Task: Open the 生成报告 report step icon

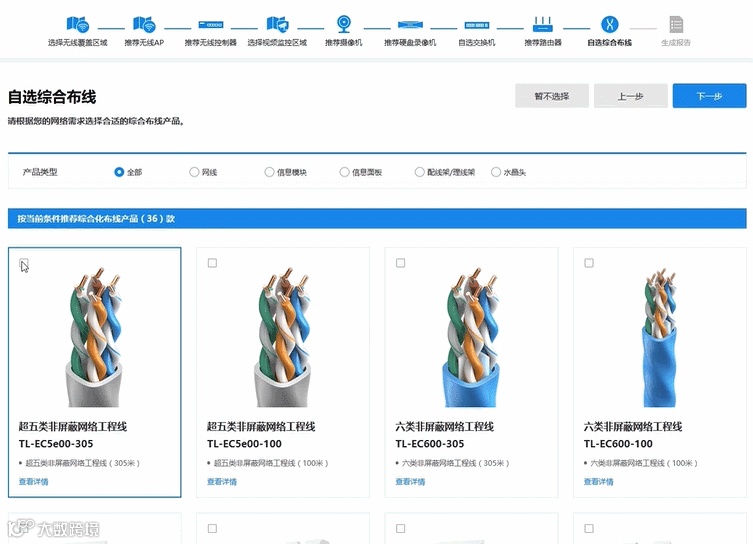Action: (x=676, y=24)
